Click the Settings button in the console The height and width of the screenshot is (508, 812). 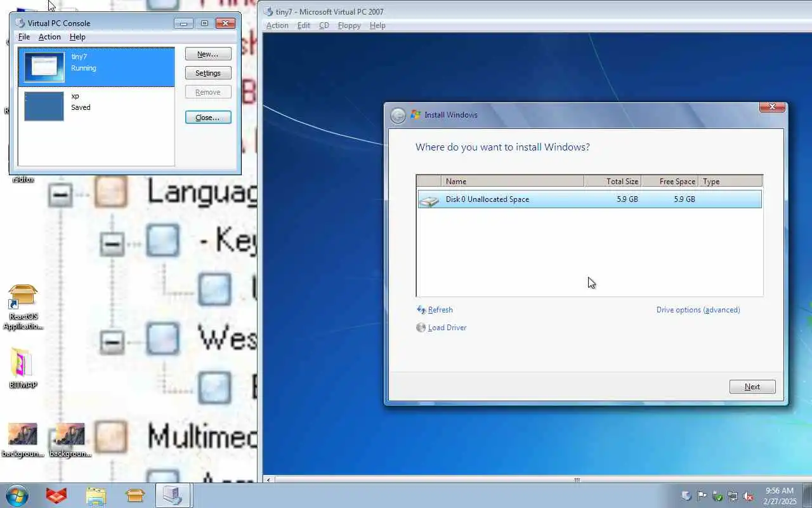[208, 73]
